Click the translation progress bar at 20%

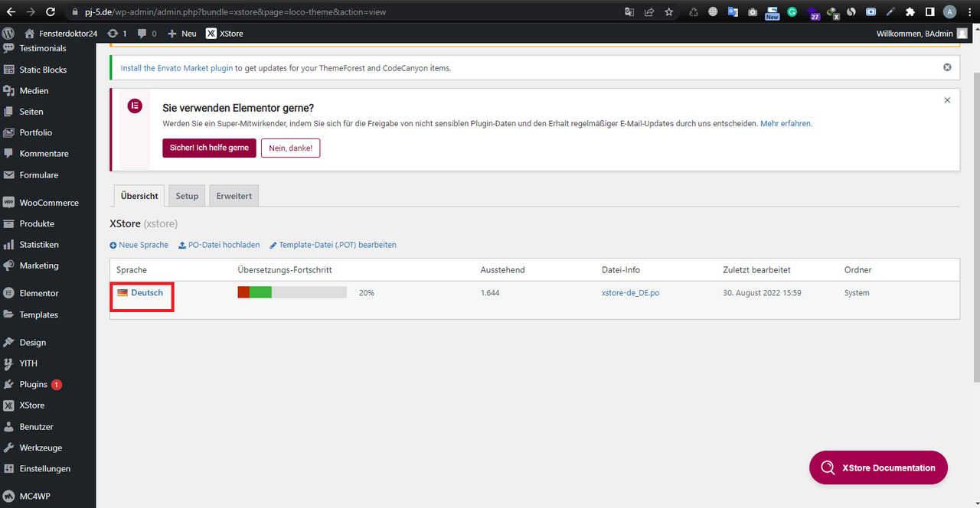coord(292,292)
